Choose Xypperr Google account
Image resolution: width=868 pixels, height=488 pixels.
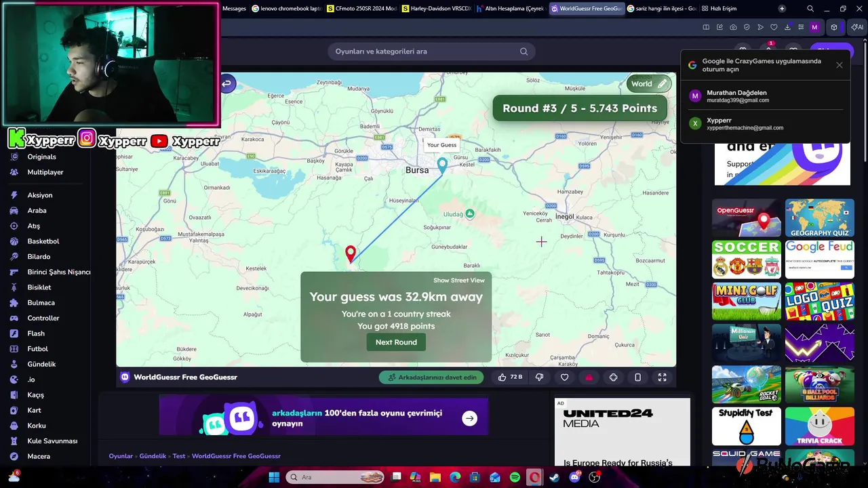click(x=766, y=123)
